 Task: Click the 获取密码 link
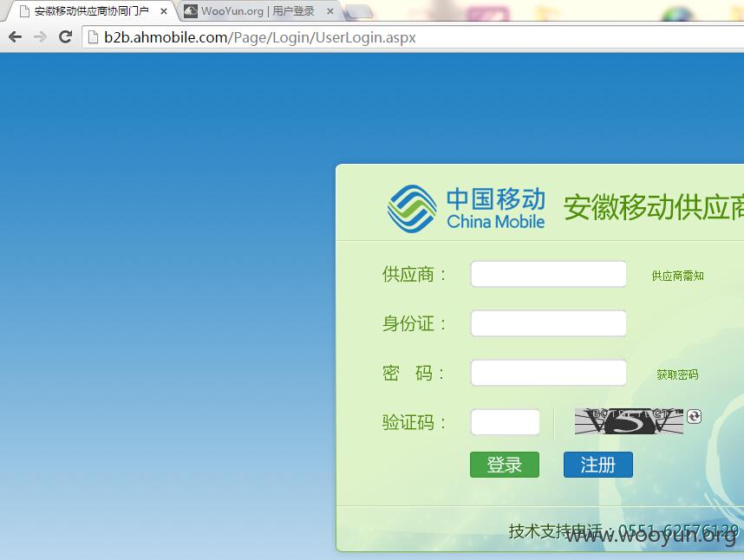pyautogui.click(x=677, y=374)
